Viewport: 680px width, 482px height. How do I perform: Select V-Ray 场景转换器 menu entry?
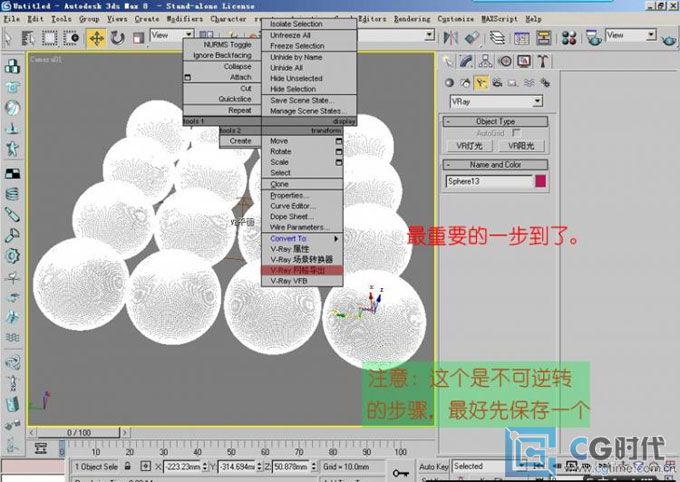coord(302,259)
